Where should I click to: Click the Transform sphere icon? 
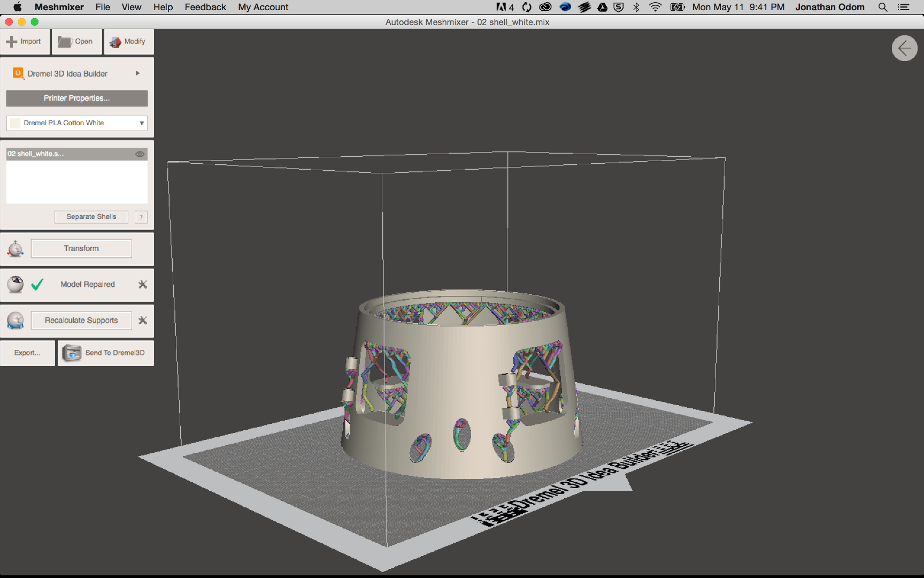click(x=16, y=249)
